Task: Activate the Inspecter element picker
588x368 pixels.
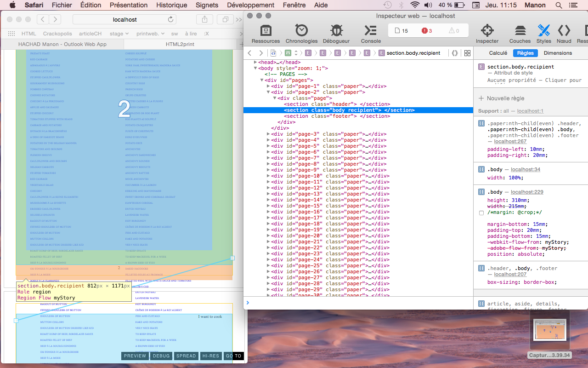Action: coord(487,34)
